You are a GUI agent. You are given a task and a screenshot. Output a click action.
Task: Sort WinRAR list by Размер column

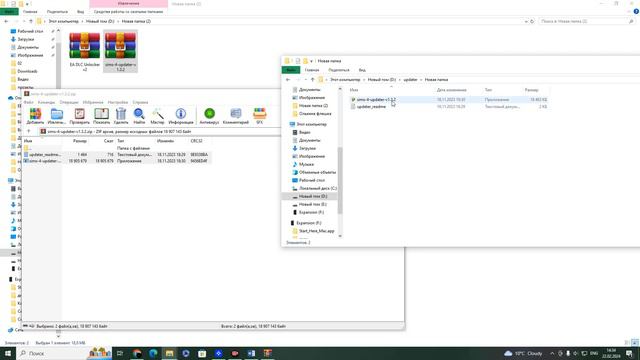pos(80,141)
